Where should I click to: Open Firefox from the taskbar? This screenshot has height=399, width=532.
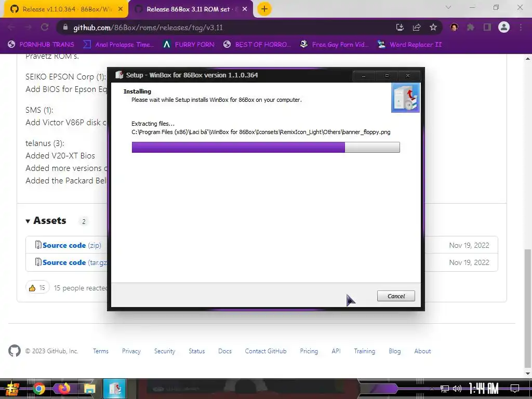[64, 389]
